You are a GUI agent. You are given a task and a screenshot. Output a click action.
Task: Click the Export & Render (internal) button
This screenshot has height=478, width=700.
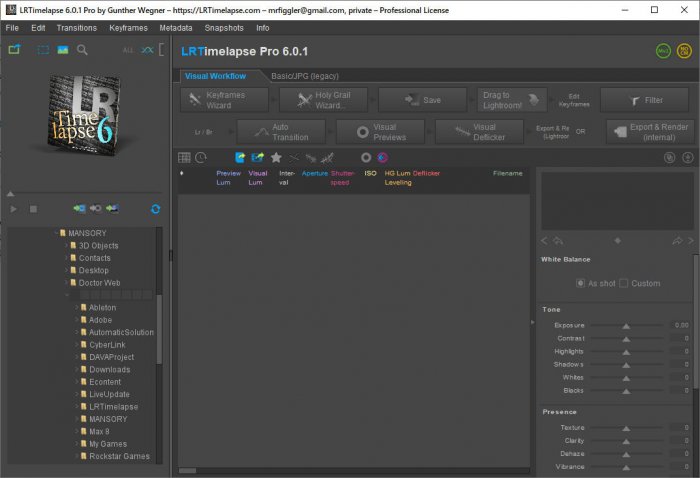pyautogui.click(x=648, y=132)
